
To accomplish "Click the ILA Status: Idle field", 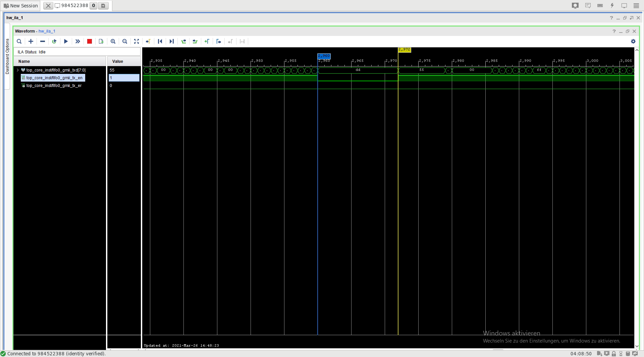I will click(77, 52).
